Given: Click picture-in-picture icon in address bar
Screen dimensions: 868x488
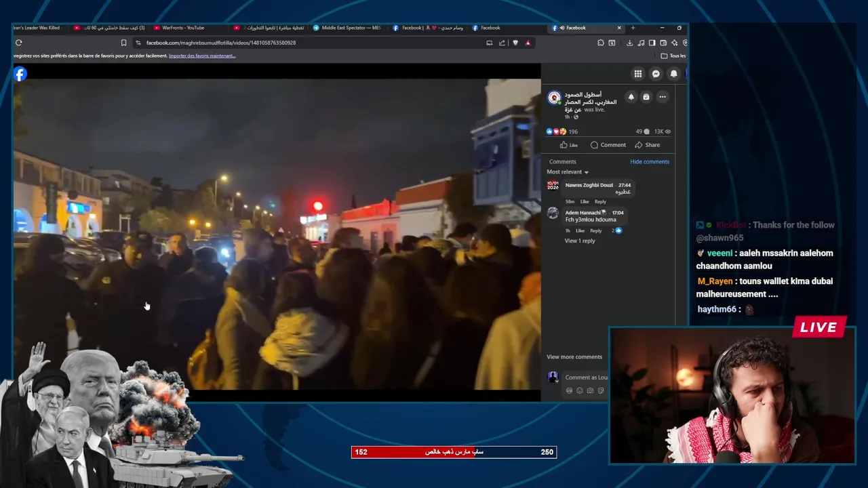Looking at the screenshot, I should point(490,43).
